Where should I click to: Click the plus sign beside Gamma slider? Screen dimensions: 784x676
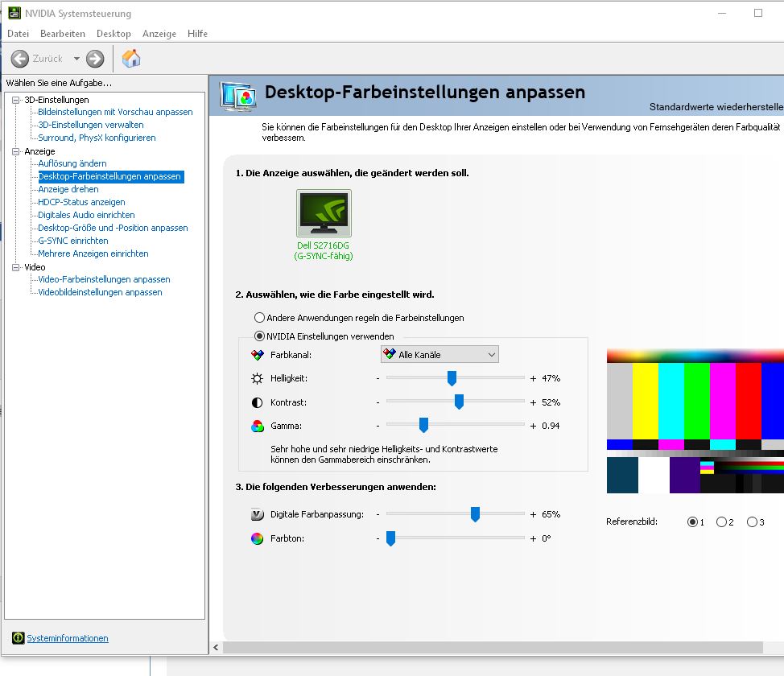533,426
